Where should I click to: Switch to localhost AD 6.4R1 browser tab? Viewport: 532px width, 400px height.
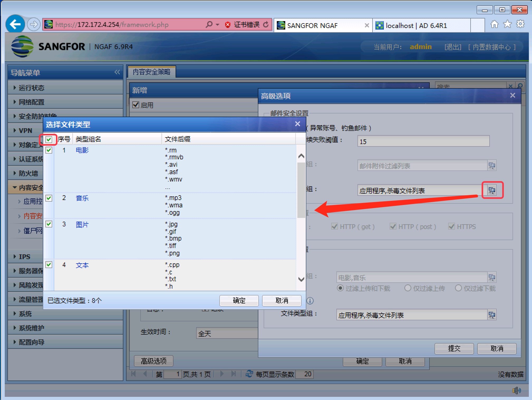(416, 26)
